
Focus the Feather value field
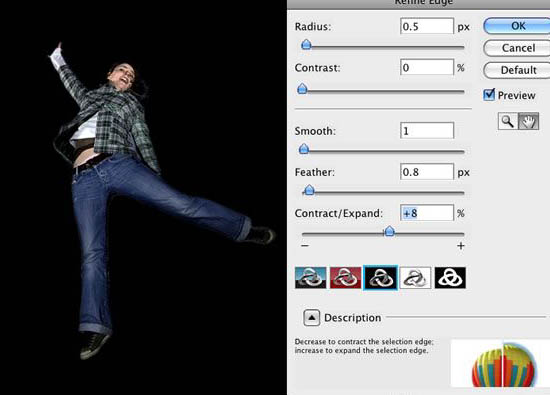(427, 172)
